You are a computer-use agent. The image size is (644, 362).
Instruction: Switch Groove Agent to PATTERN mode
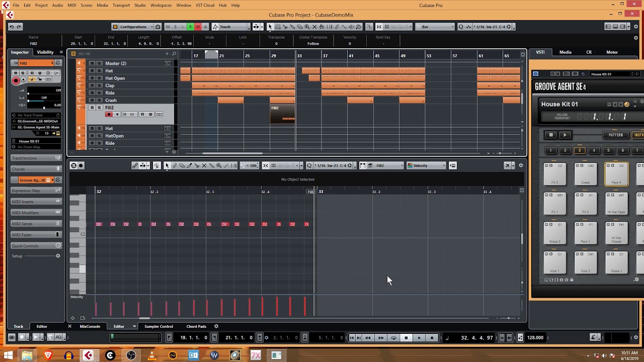pyautogui.click(x=615, y=135)
